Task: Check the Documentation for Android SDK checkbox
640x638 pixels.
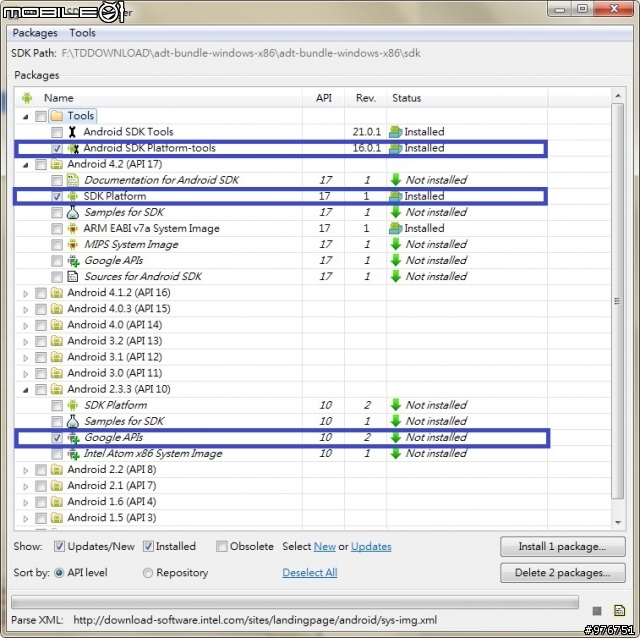Action: point(57,180)
